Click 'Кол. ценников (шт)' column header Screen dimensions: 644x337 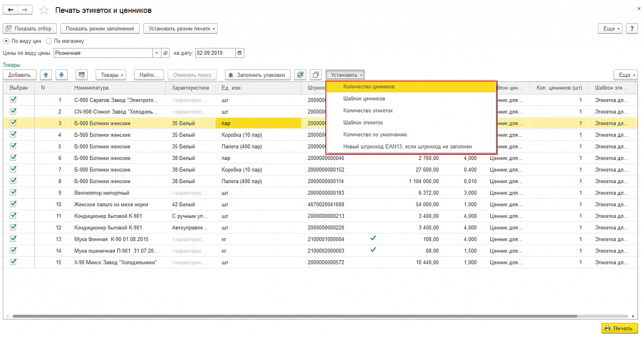559,88
